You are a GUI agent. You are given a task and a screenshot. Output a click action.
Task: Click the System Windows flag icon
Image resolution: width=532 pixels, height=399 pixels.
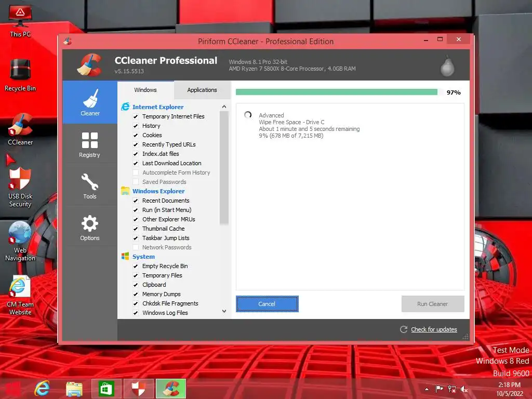[x=125, y=256]
